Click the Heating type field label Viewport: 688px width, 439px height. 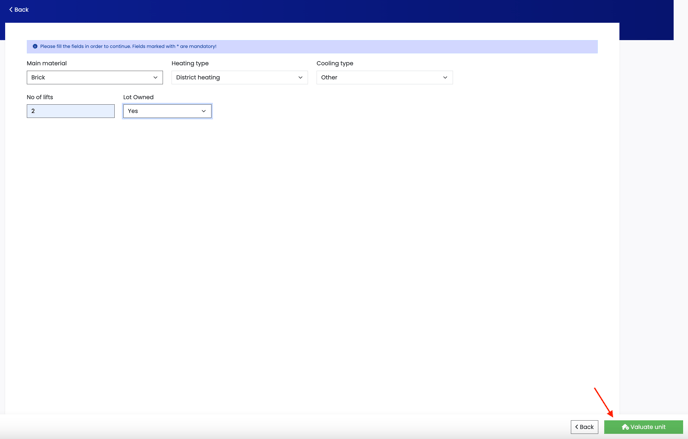190,63
